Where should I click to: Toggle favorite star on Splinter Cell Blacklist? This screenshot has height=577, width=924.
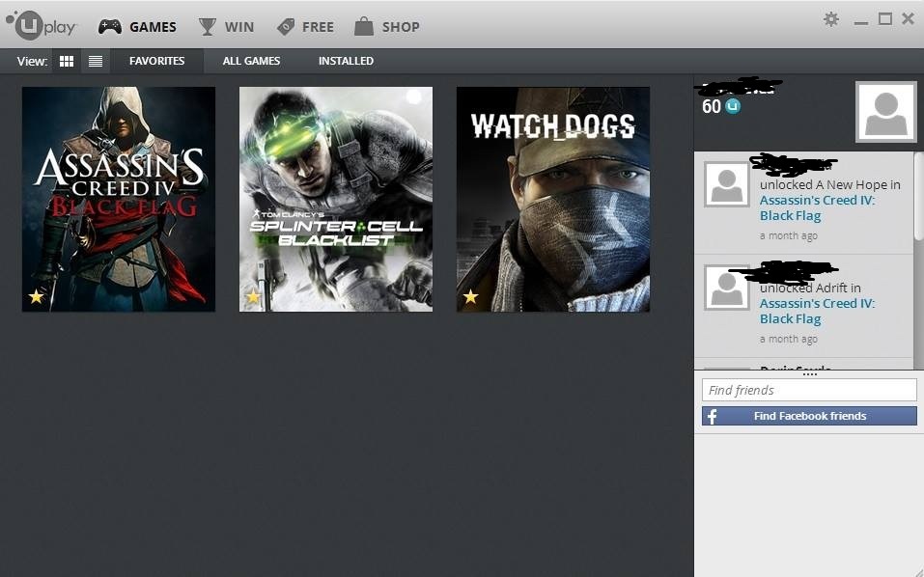point(253,296)
